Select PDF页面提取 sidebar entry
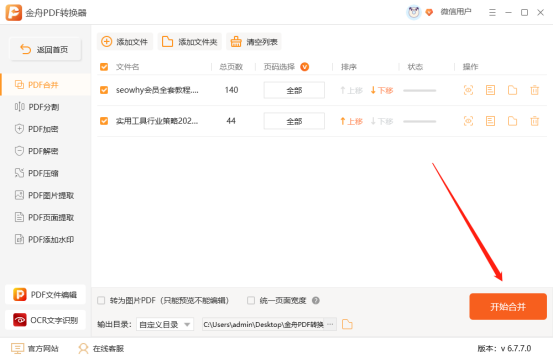The width and height of the screenshot is (553, 360). pos(45,218)
